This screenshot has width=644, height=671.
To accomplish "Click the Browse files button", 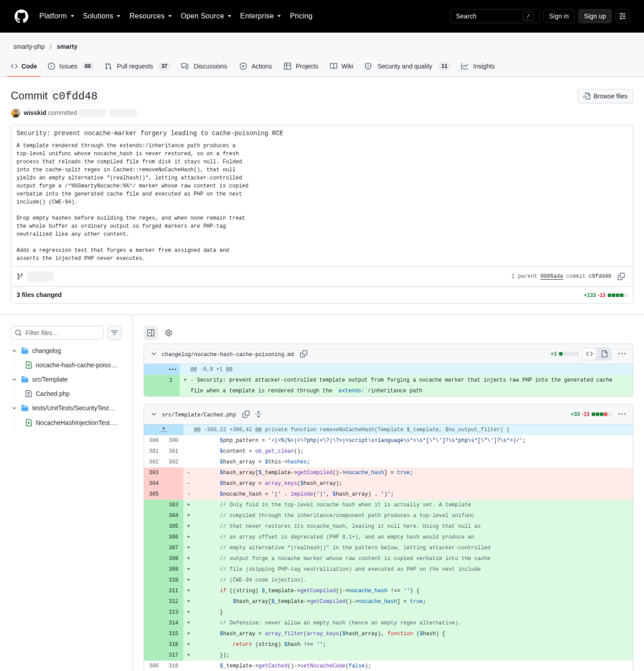I will tap(605, 96).
